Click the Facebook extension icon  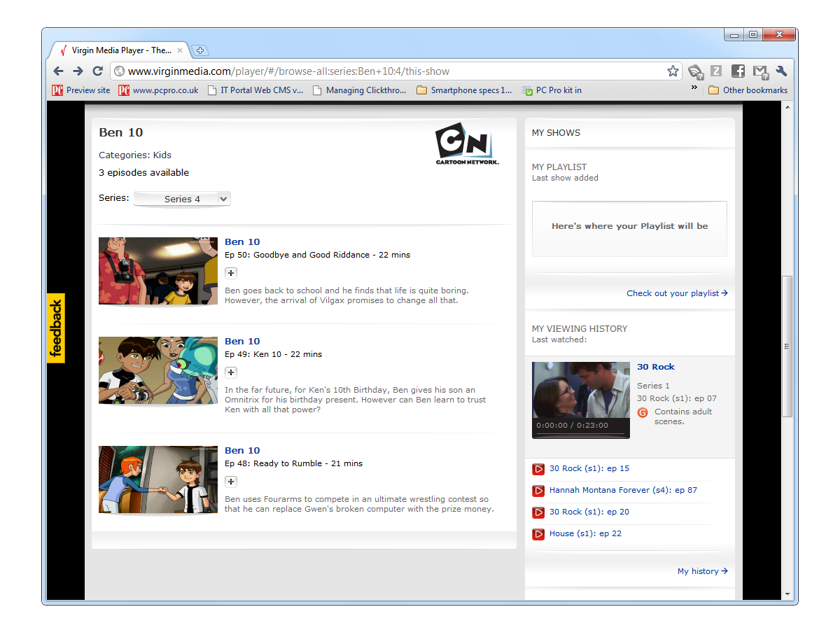(738, 71)
